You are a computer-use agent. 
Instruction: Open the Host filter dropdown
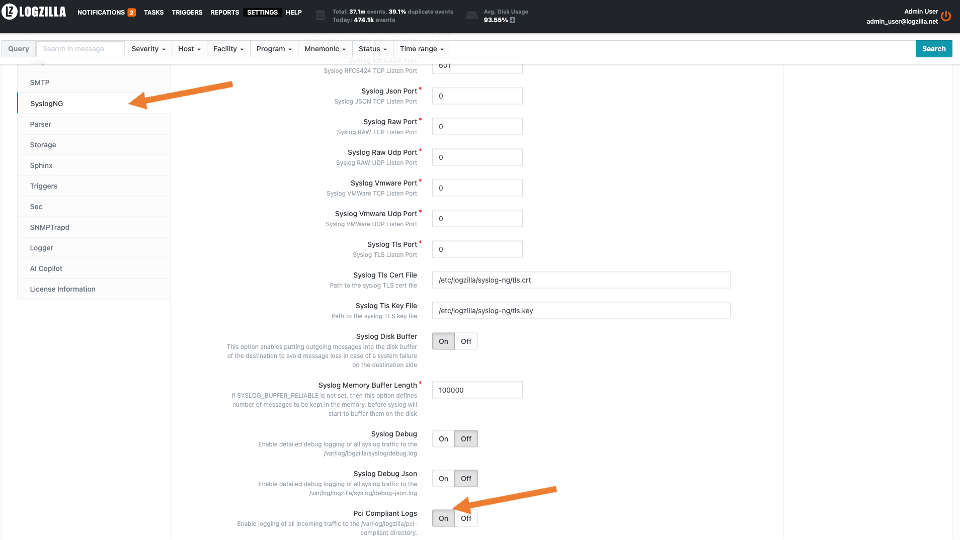tap(189, 49)
